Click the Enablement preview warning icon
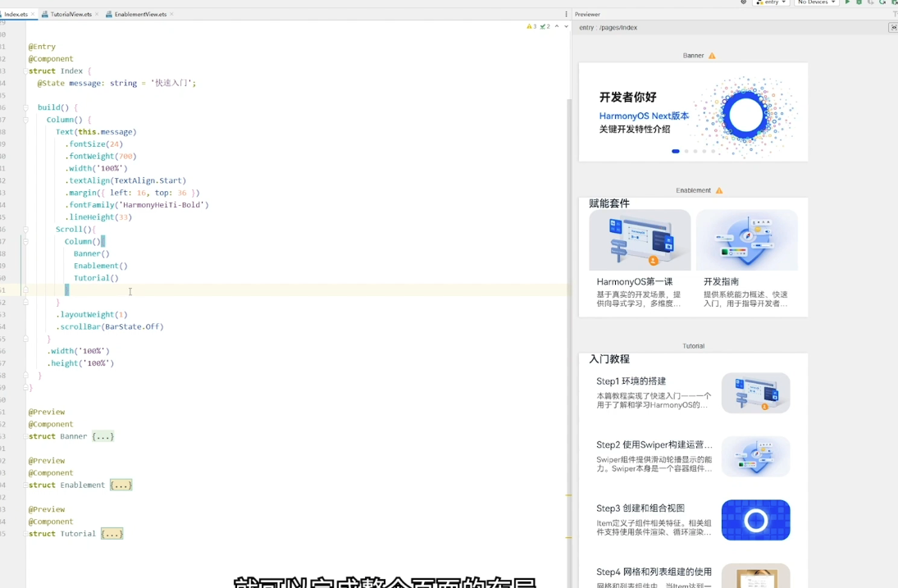Viewport: 898px width, 588px height. [719, 190]
